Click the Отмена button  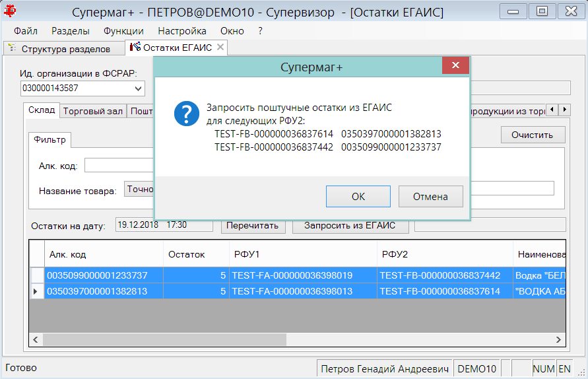pos(430,196)
